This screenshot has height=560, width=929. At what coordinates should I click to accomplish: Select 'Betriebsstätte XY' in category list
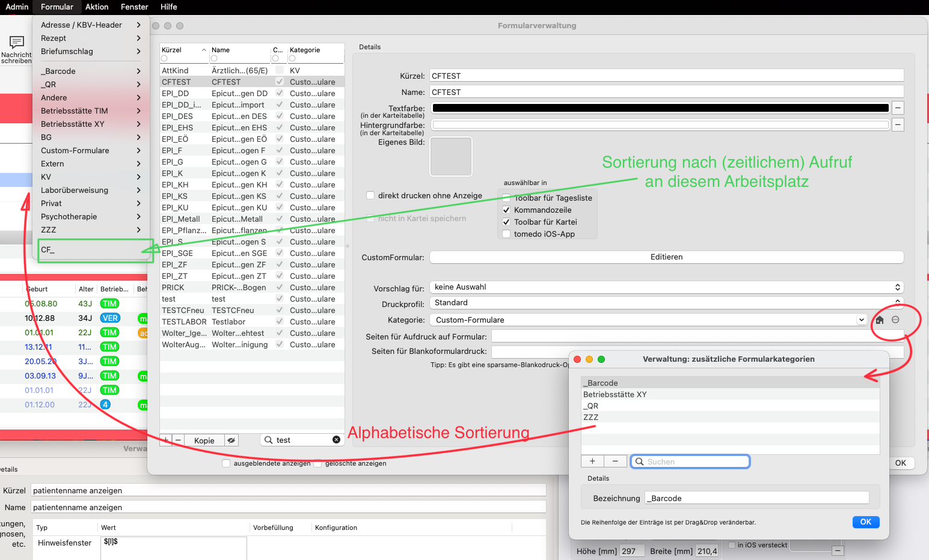point(730,394)
